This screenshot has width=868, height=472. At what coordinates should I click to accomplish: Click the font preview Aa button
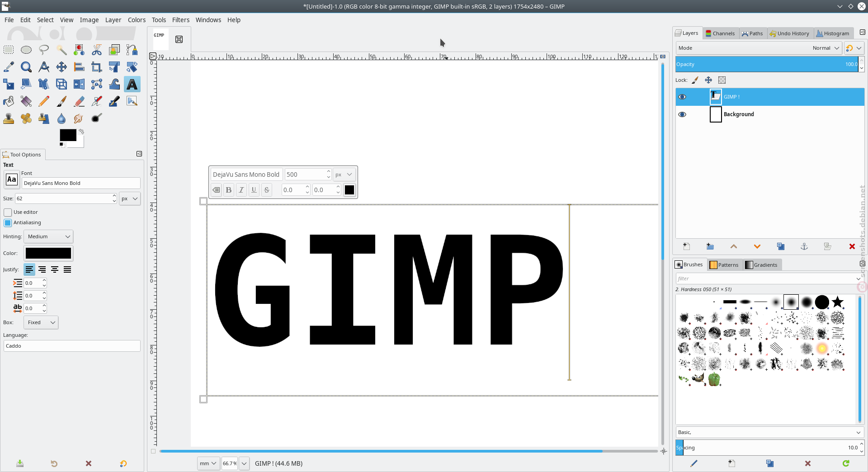(x=12, y=179)
